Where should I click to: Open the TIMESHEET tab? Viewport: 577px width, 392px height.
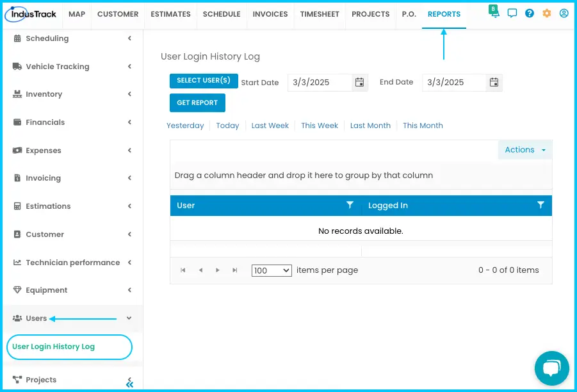click(320, 14)
